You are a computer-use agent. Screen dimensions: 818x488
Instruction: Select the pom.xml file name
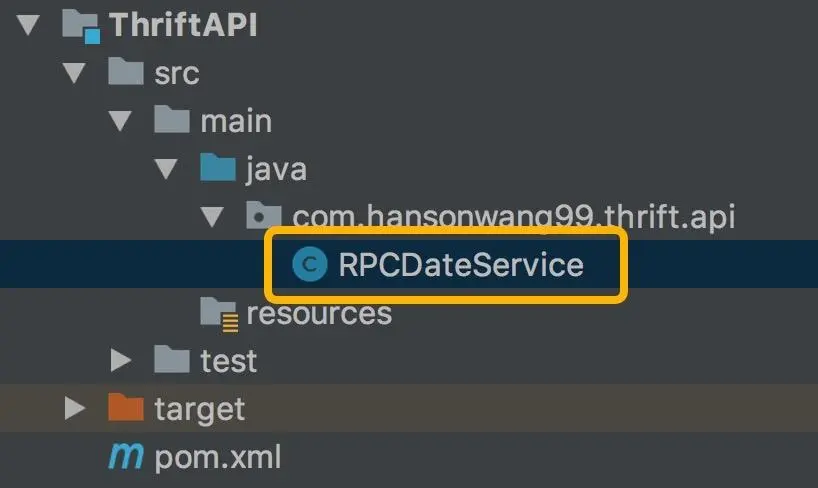pos(218,457)
